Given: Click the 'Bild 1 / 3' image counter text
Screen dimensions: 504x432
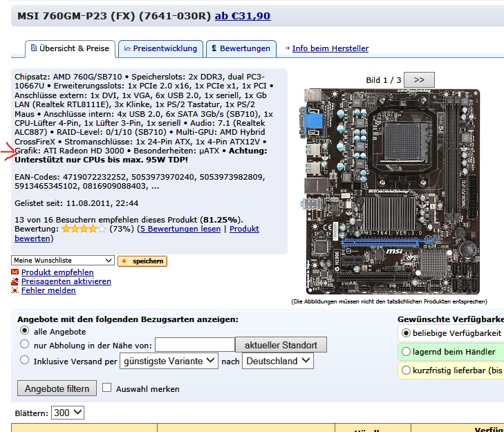Looking at the screenshot, I should pyautogui.click(x=384, y=80).
